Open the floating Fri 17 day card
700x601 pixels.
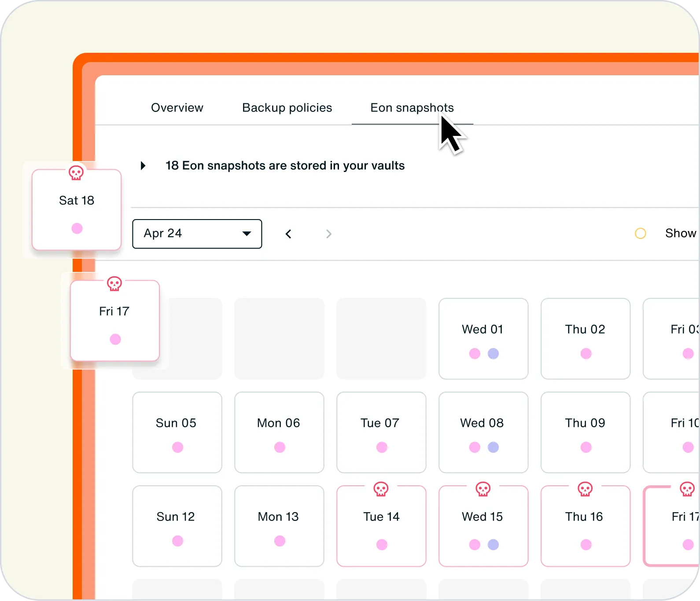pyautogui.click(x=115, y=321)
